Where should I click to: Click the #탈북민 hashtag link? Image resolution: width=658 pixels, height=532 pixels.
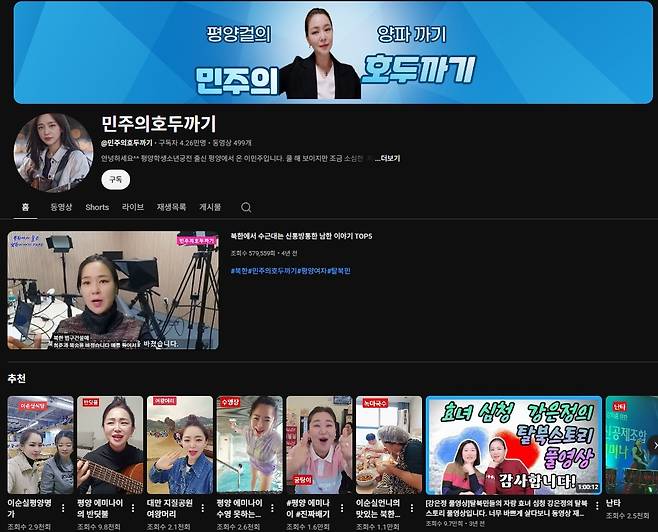click(x=338, y=271)
